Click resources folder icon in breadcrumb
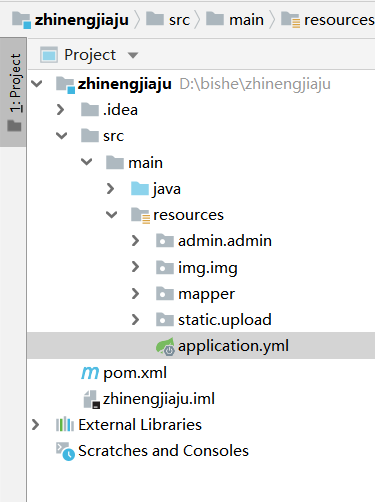 click(290, 20)
